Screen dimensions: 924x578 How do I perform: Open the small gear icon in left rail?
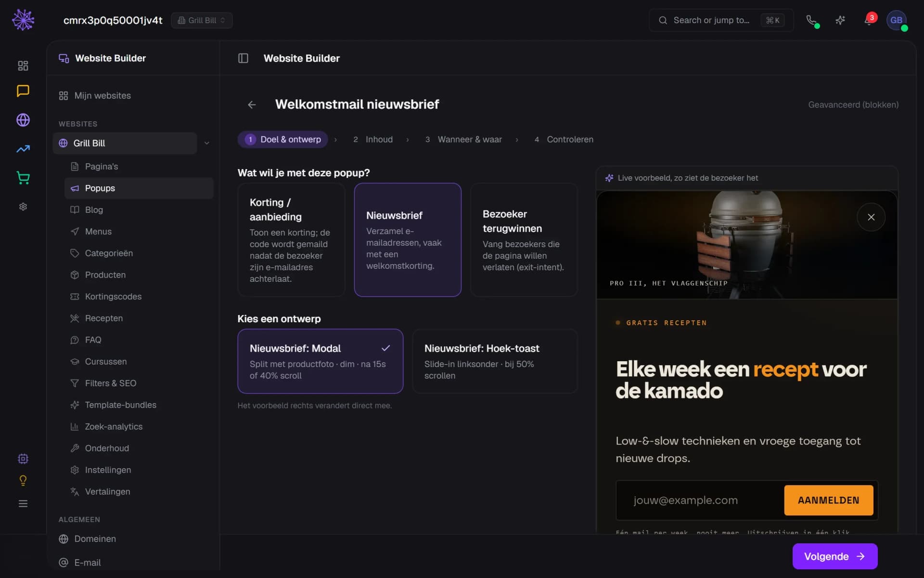[x=23, y=207]
